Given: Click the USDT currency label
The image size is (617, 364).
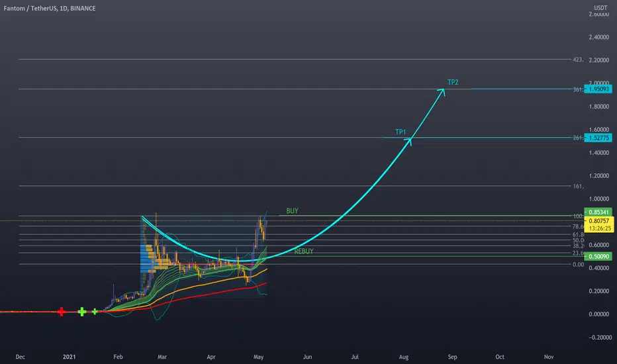Looking at the screenshot, I should (x=600, y=8).
